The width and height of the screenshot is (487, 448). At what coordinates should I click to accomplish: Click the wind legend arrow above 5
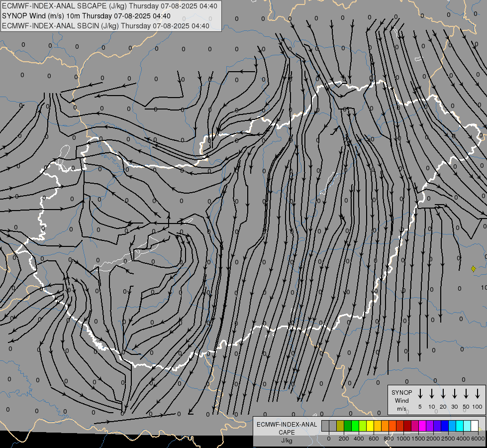(420, 394)
